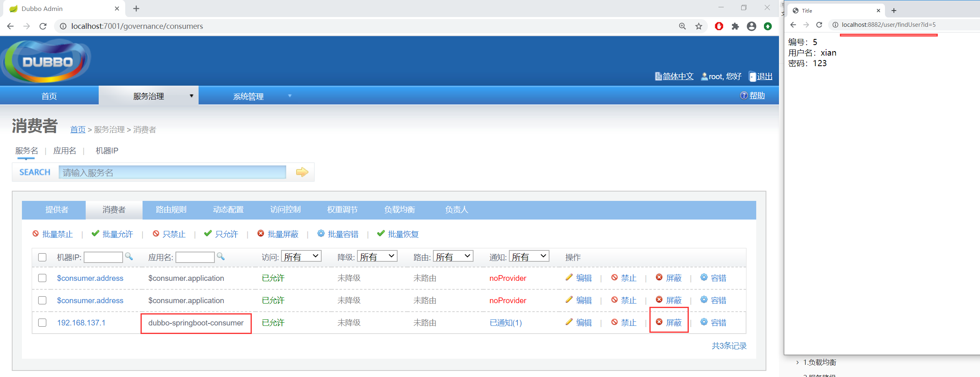Reload the Dubbo Admin page

pyautogui.click(x=43, y=26)
